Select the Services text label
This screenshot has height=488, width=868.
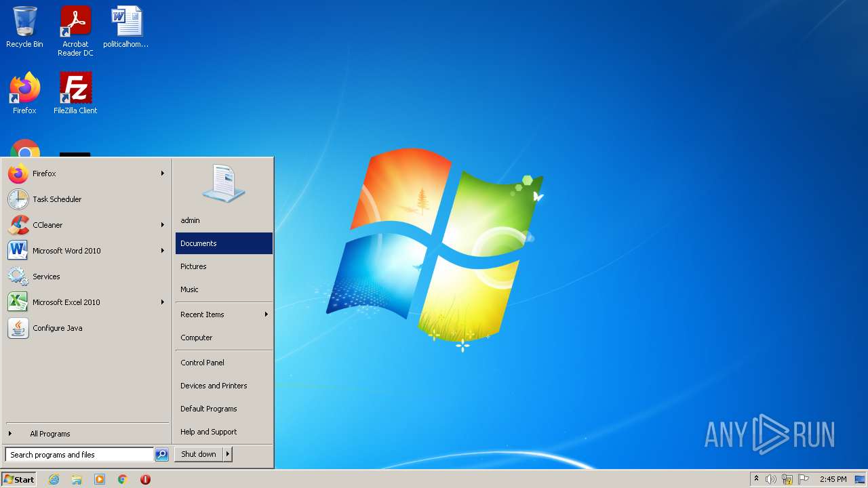coord(46,277)
